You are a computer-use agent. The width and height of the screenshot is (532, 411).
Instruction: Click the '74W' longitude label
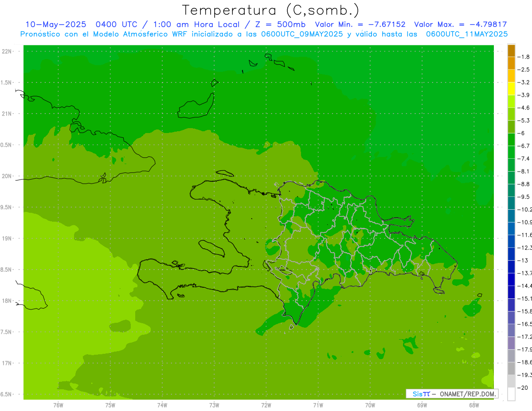[x=162, y=405]
